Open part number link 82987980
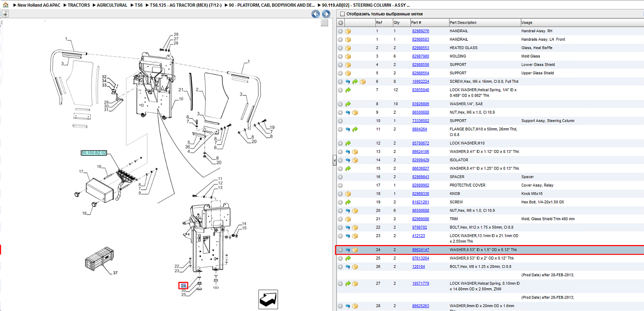This screenshot has width=644, height=311. pyautogui.click(x=420, y=56)
